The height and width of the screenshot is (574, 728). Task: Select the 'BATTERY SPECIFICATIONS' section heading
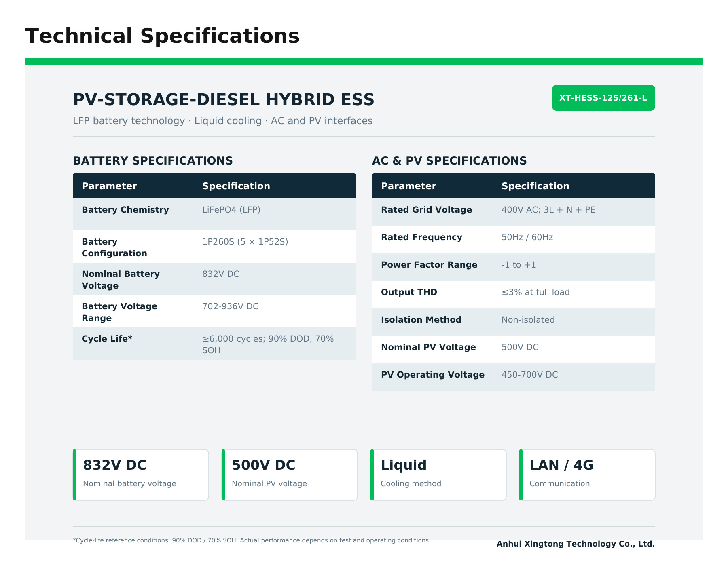[153, 161]
